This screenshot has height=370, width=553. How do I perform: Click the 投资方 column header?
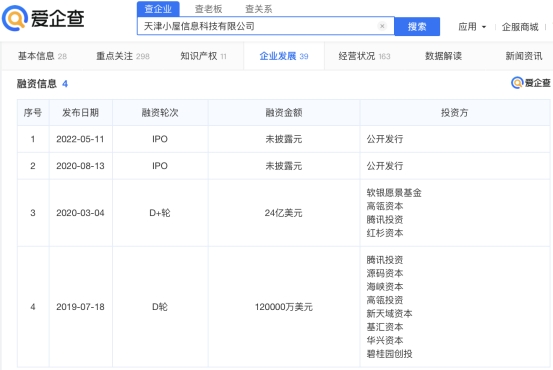pos(454,113)
